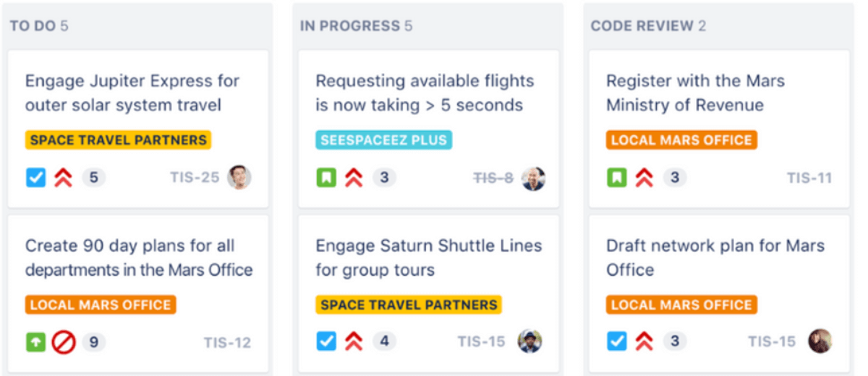Click the green story icon on TIS-11 card
This screenshot has width=868, height=376.
616,177
